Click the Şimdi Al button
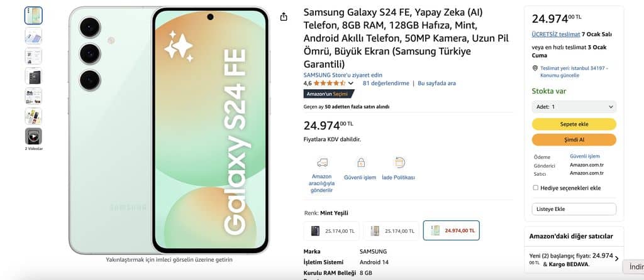Viewport: 644px width, 280px height. click(x=574, y=140)
